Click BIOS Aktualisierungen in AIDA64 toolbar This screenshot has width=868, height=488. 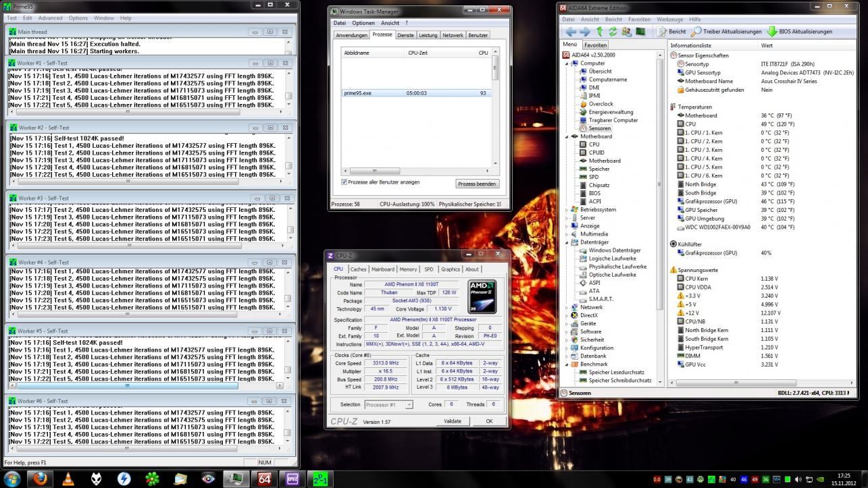click(x=800, y=32)
